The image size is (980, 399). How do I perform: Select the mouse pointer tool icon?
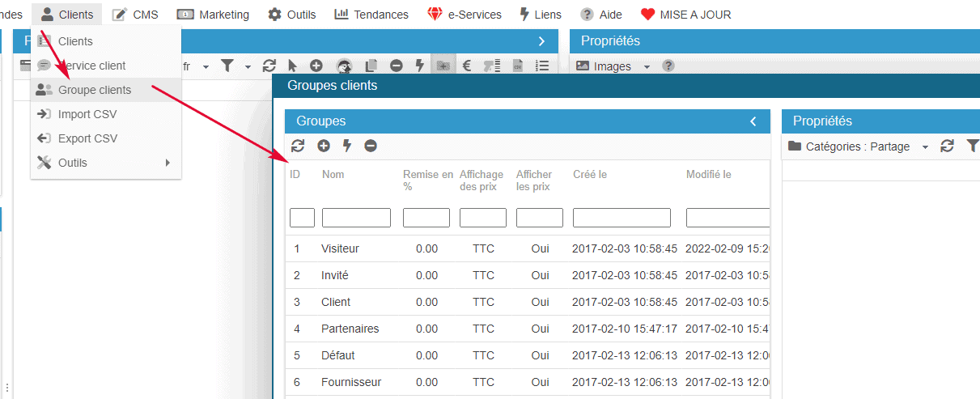click(x=292, y=66)
